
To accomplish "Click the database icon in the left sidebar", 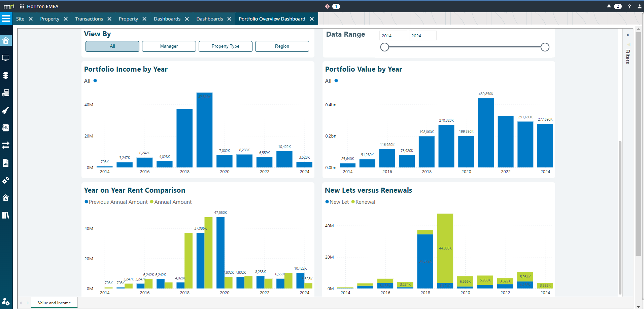I will click(x=6, y=75).
